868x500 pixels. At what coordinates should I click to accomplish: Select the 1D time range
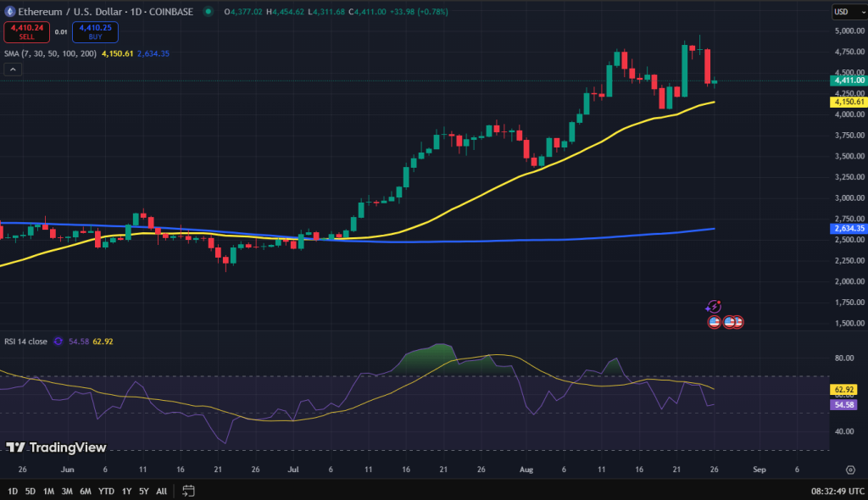click(x=12, y=492)
